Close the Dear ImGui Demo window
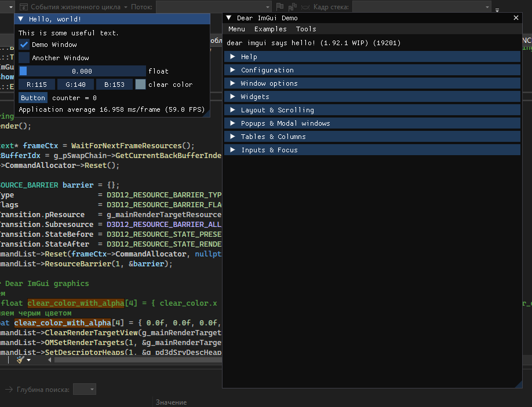 [x=516, y=17]
